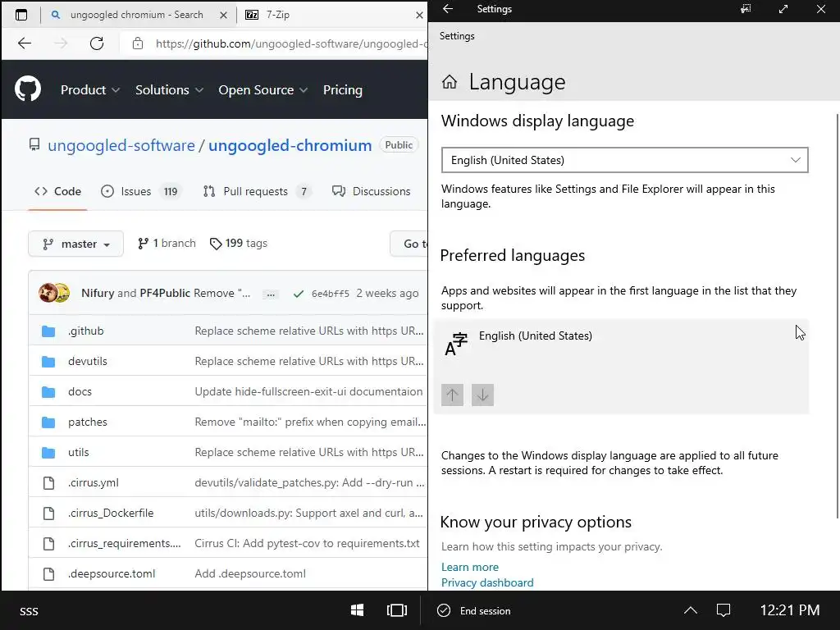Click the Settings session toolbar icon

(x=746, y=8)
